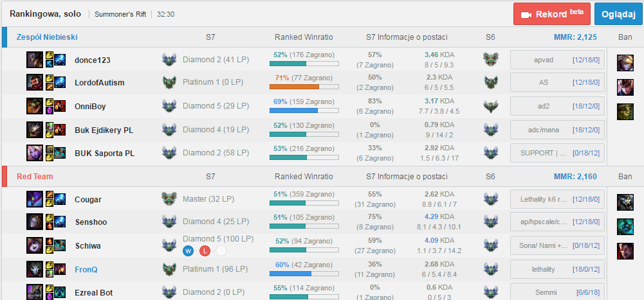Click Zespół Niebieski team header

click(47, 37)
